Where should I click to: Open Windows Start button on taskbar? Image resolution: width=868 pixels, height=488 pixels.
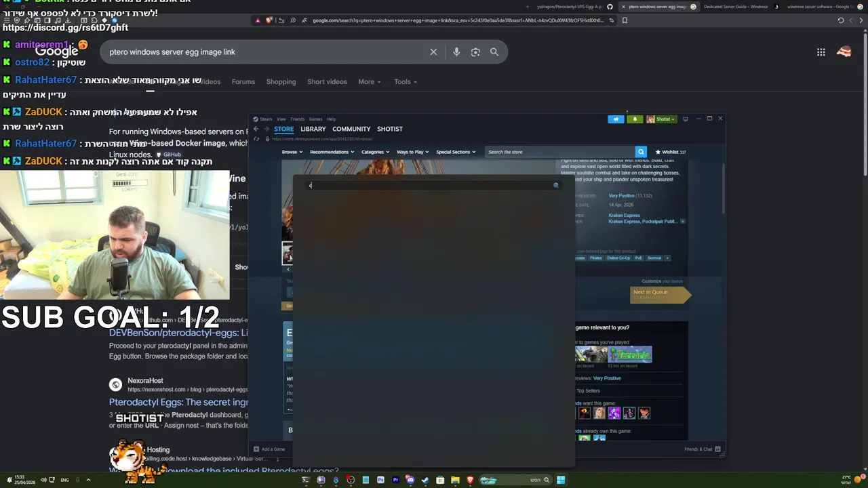click(561, 480)
